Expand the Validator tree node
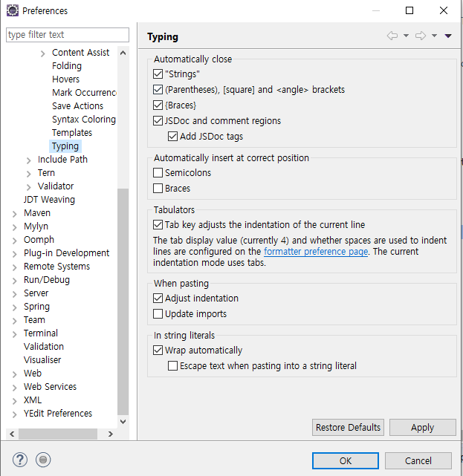This screenshot has width=463, height=476. coord(28,187)
